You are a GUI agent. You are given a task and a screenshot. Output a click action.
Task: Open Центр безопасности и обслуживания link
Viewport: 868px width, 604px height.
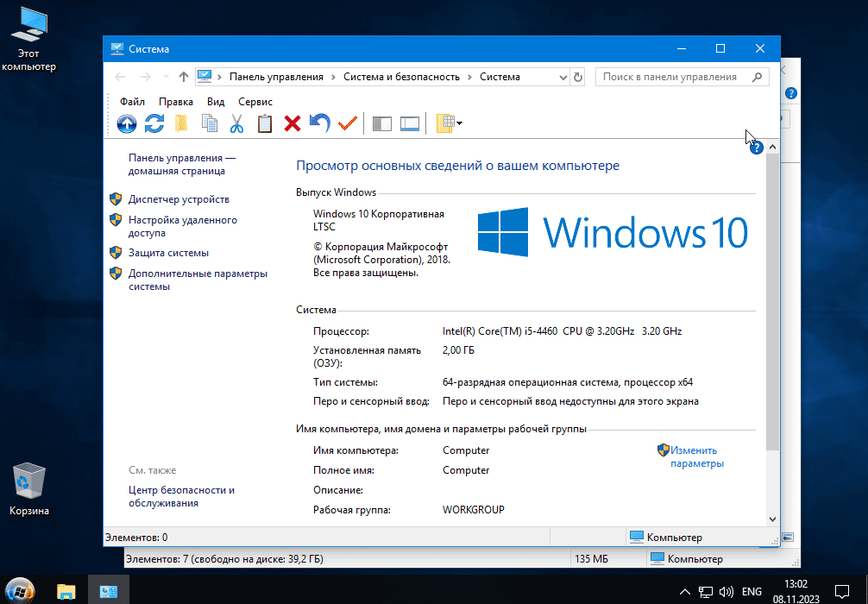coord(181,497)
